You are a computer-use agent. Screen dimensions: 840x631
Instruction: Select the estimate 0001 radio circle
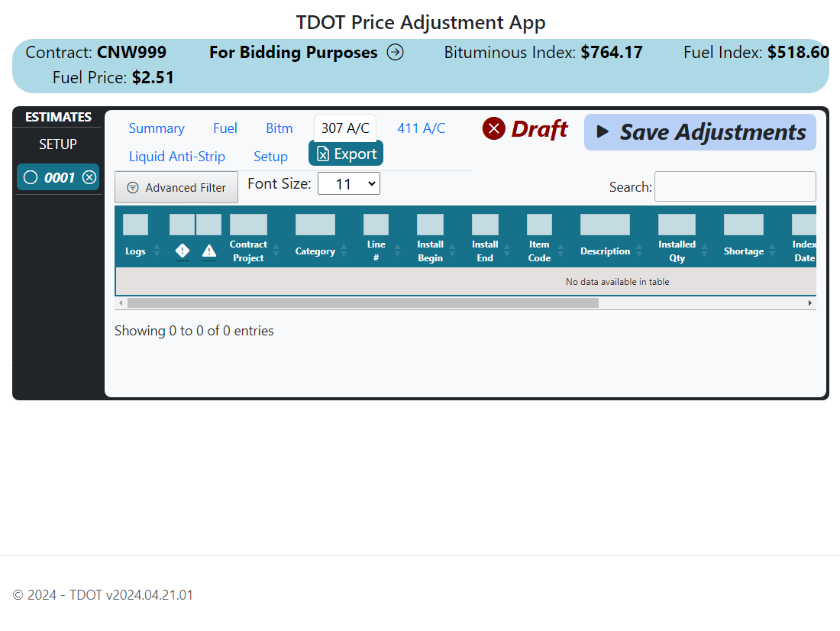[31, 177]
